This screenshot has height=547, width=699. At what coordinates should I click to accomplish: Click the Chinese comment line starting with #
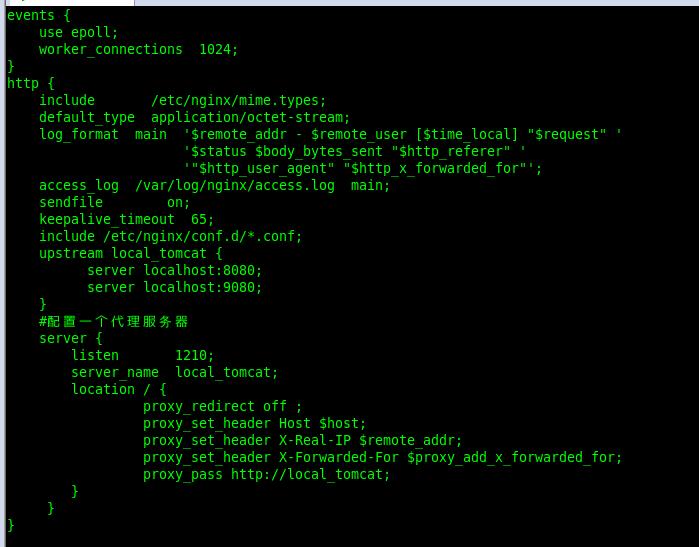pyautogui.click(x=113, y=321)
